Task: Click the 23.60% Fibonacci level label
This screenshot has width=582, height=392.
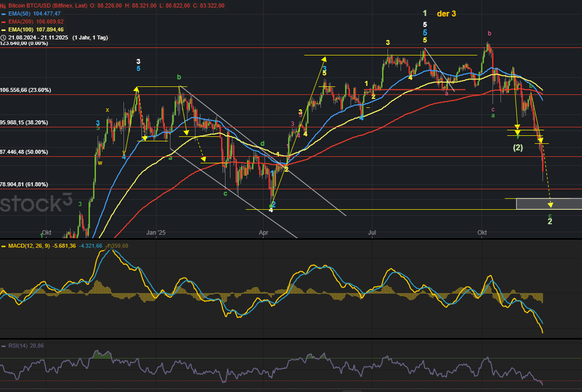Action: (24, 90)
